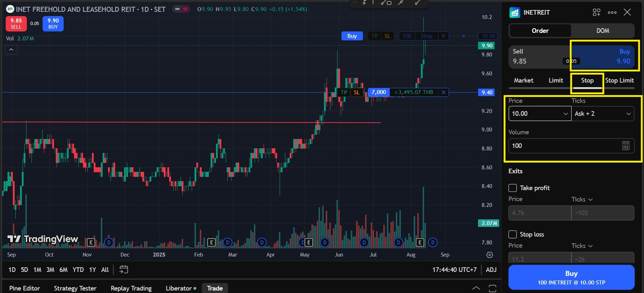Cancel the 100 Stop order on chart
This screenshot has width=644, height=293.
(x=443, y=36)
